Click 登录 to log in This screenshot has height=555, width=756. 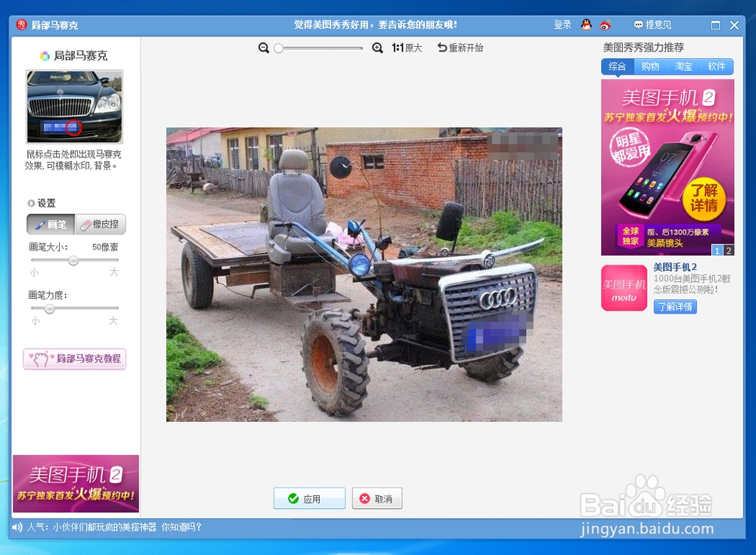click(x=562, y=25)
